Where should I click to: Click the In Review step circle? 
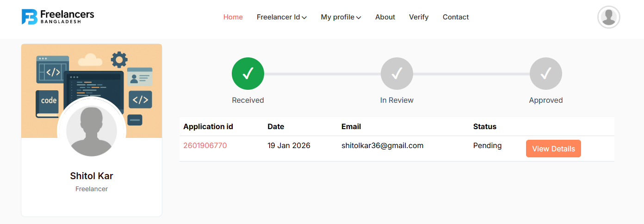(396, 74)
